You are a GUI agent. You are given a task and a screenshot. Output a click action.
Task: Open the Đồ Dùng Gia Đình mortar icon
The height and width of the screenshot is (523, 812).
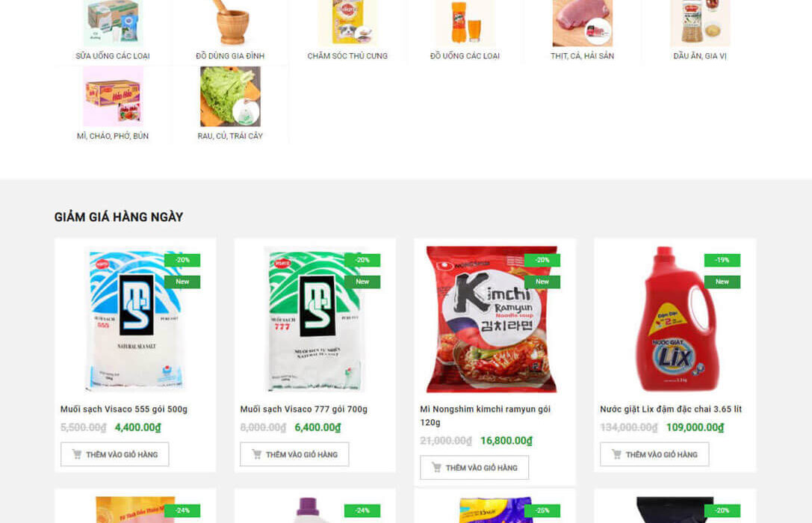pos(230,23)
